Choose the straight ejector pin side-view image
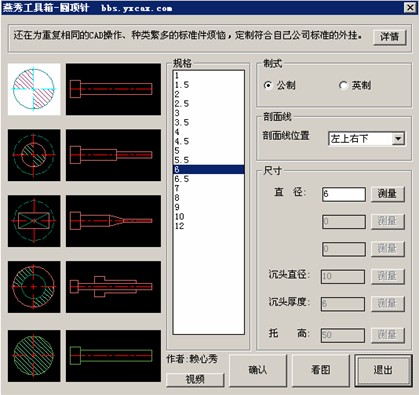 (113, 89)
